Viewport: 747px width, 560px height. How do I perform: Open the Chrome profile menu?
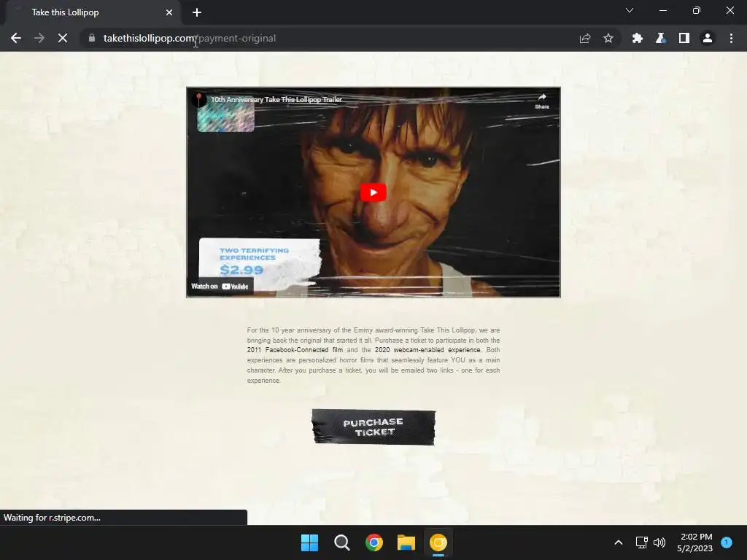click(x=708, y=38)
